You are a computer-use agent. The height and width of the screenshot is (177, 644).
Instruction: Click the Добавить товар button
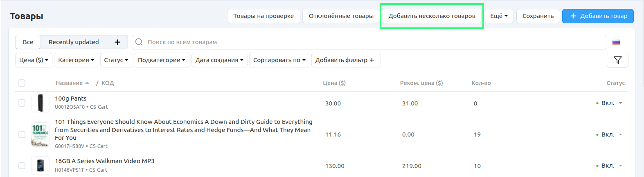[598, 16]
